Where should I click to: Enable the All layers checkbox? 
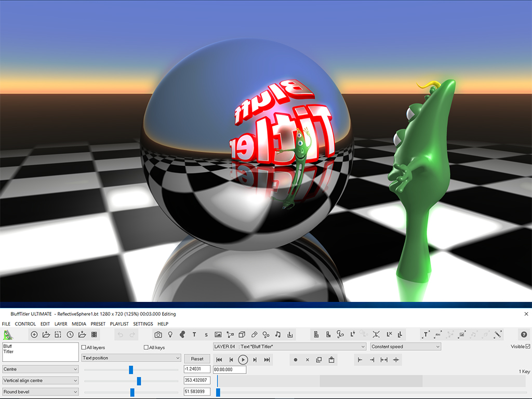click(84, 348)
